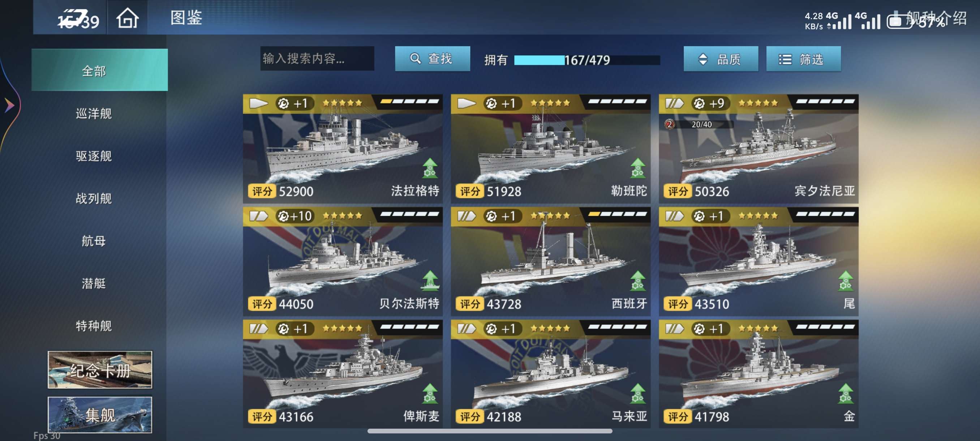
Task: Tap the upgrade arrow icon on 勒班陀
Action: 637,168
